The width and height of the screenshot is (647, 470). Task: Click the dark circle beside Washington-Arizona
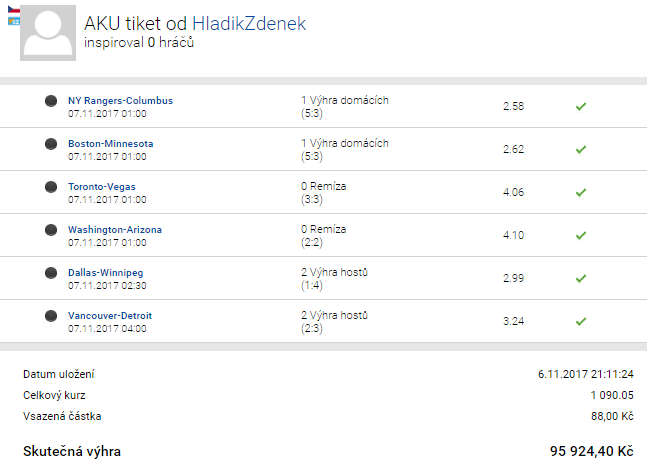(x=51, y=230)
